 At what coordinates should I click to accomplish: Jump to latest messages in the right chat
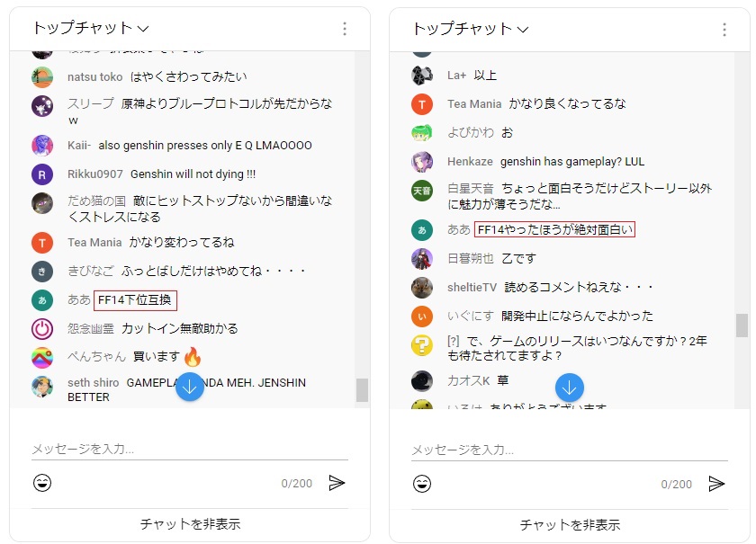(570, 388)
